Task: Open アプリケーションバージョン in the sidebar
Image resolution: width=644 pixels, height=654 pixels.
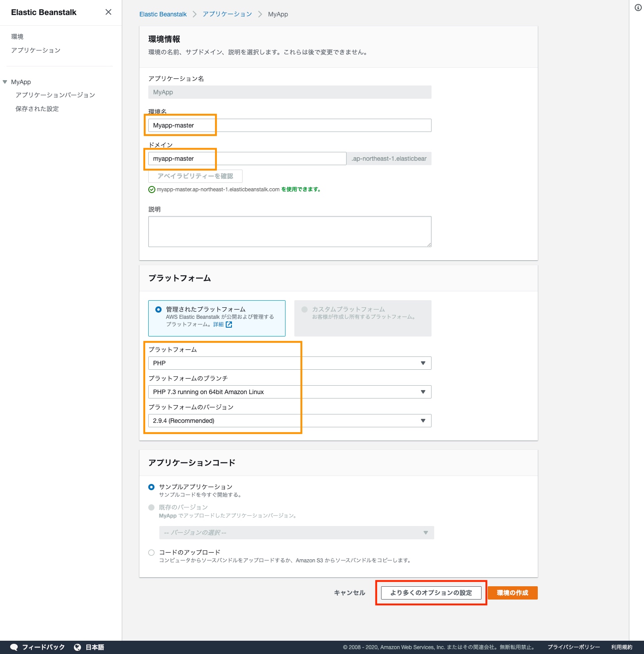Action: (x=55, y=95)
